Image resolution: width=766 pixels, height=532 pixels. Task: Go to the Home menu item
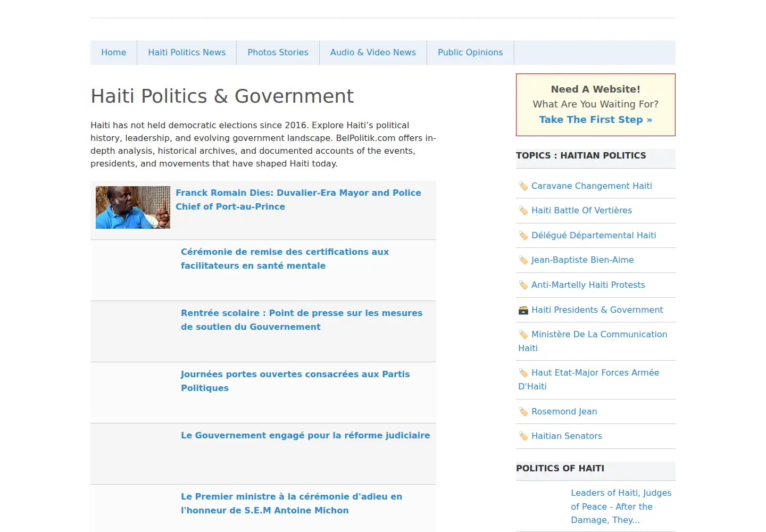[x=114, y=53]
